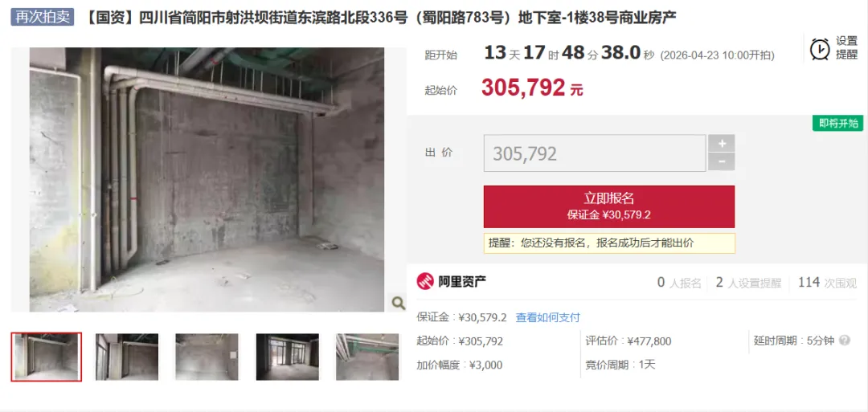The image size is (868, 412).
Task: Click the 立即报名 registration button
Action: click(609, 206)
